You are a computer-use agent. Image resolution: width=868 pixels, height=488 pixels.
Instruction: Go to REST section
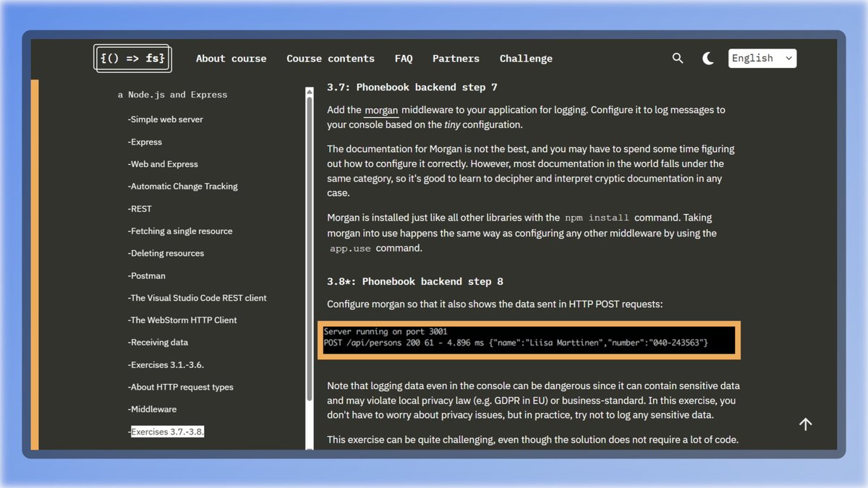coord(140,209)
